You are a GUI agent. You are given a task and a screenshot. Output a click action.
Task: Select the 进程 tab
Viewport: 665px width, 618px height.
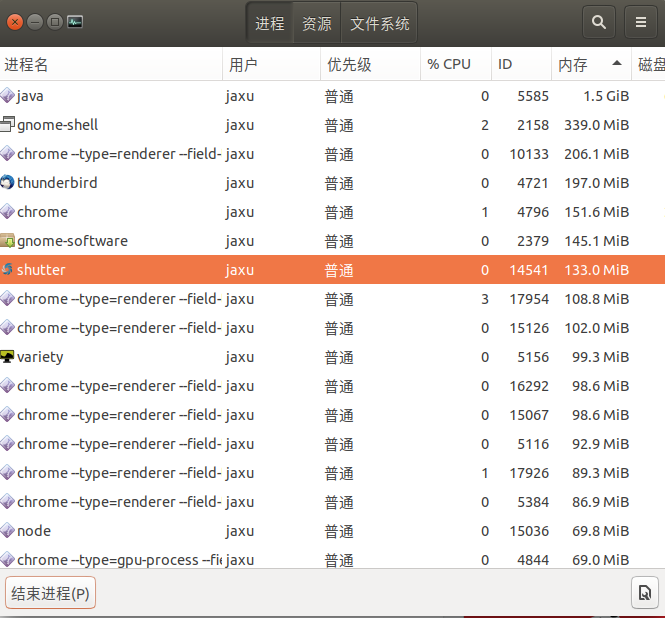(270, 23)
